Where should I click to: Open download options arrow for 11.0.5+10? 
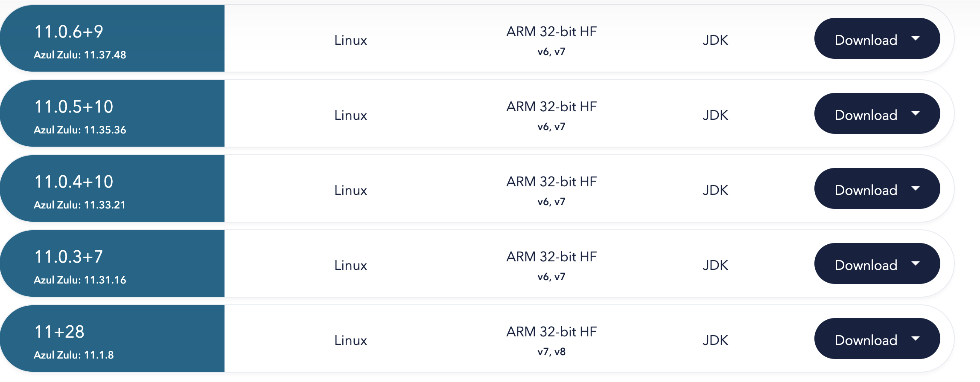click(x=915, y=114)
